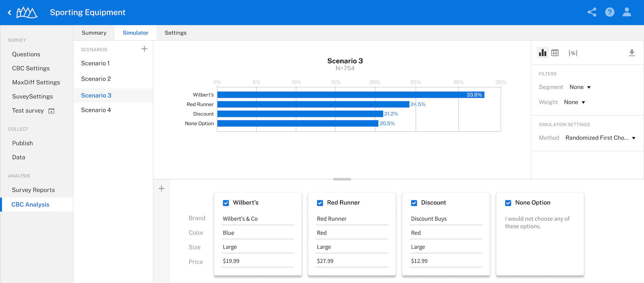The image size is (644, 283).
Task: Open the Weight filter dropdown
Action: coord(574,102)
